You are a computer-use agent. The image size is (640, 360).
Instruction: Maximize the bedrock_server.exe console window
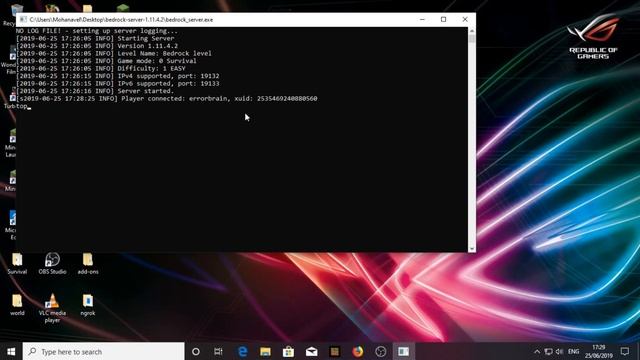coord(444,19)
